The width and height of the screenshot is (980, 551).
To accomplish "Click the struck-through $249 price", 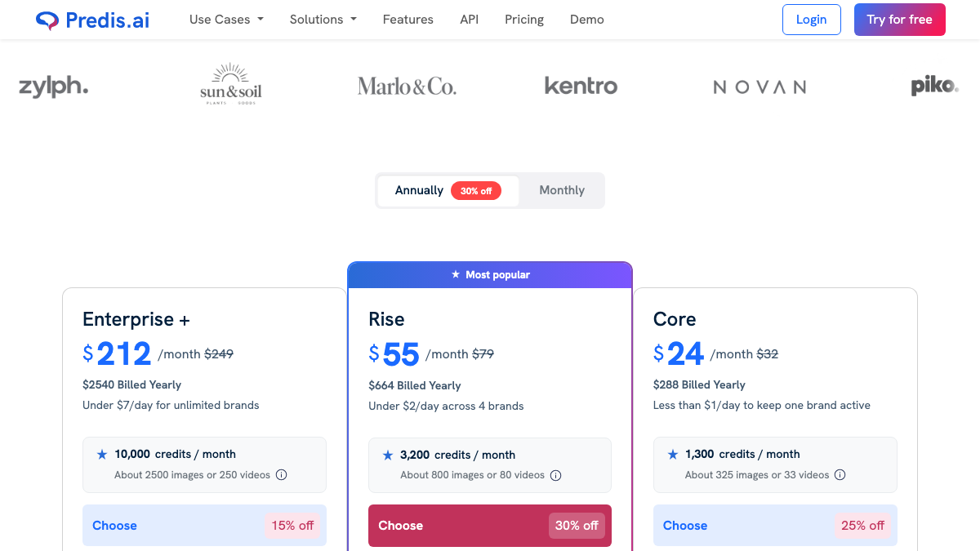I will point(219,354).
